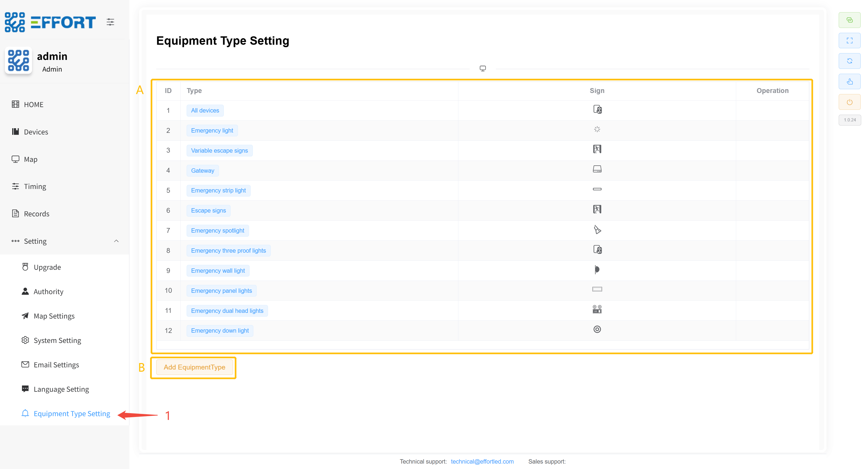Click the green chat icon button

tap(849, 20)
